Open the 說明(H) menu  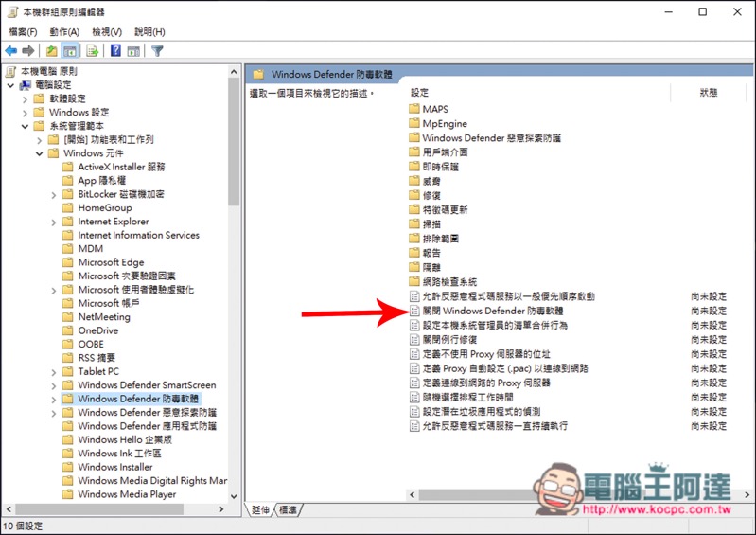(x=149, y=32)
